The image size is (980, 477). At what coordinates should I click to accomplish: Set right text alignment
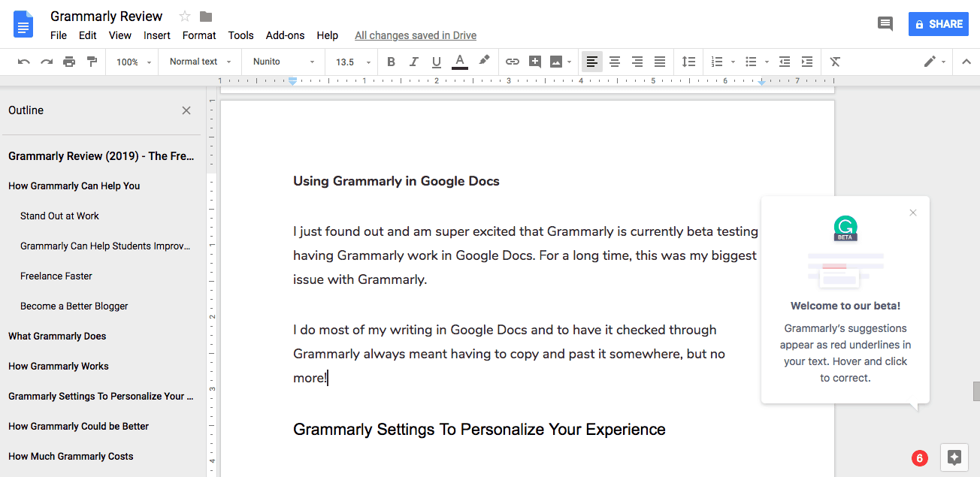click(637, 62)
